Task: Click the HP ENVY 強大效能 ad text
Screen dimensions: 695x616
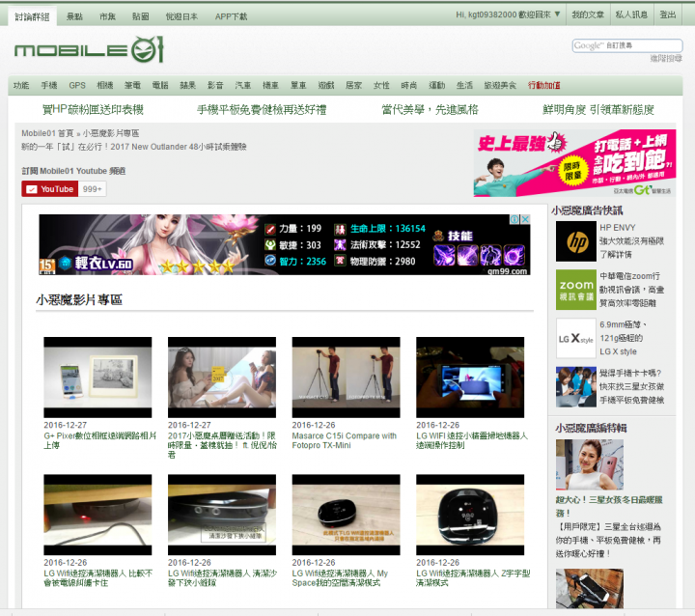Action: [x=631, y=240]
